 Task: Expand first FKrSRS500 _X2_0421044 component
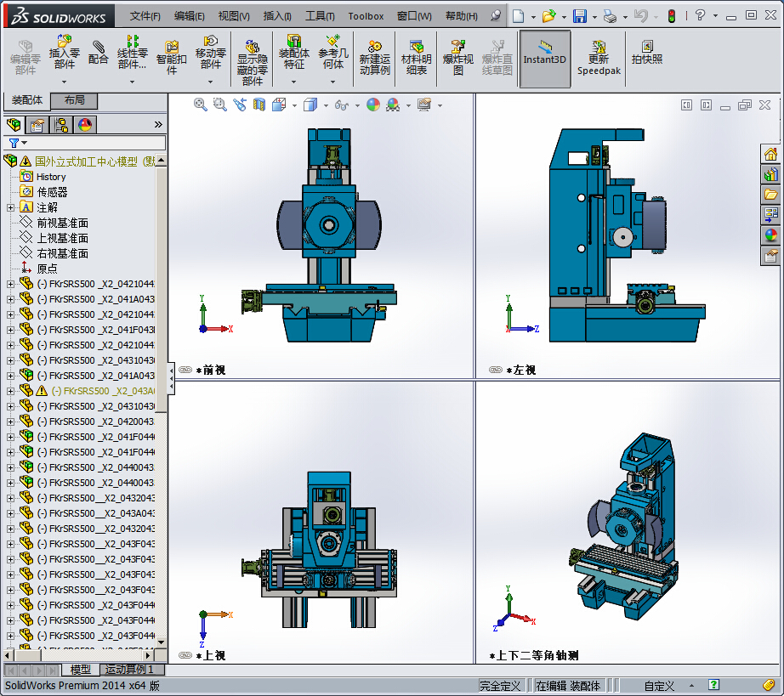point(10,284)
